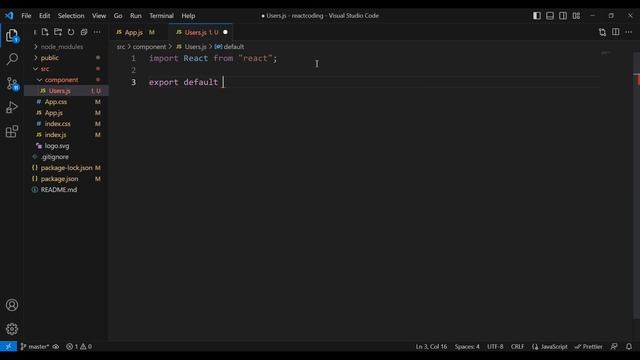Open logo.svg in file tree
The width and height of the screenshot is (640, 360).
click(57, 146)
